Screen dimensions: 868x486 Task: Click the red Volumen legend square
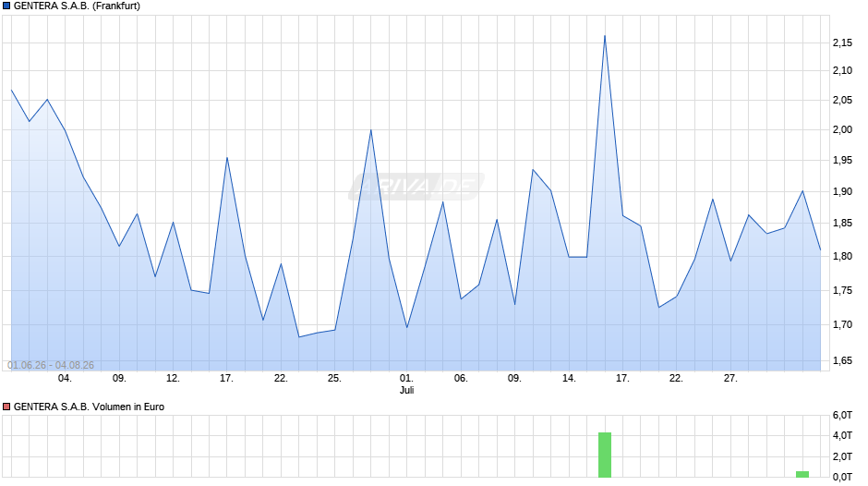[6, 407]
